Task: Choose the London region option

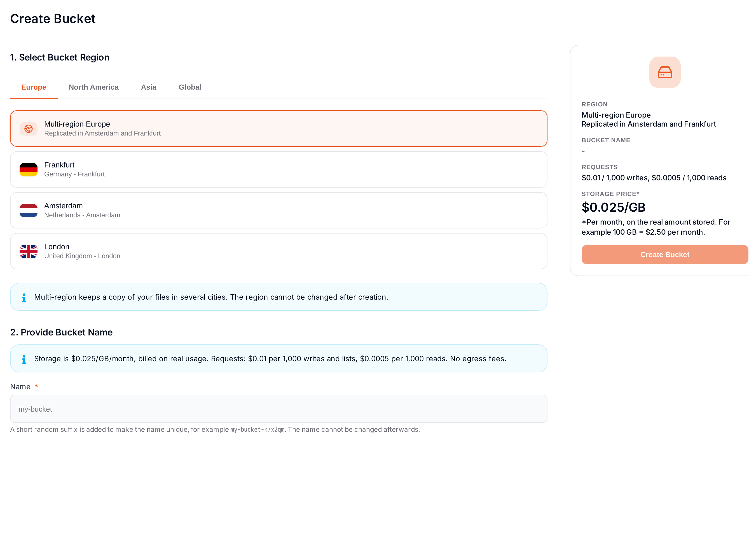Action: (279, 251)
